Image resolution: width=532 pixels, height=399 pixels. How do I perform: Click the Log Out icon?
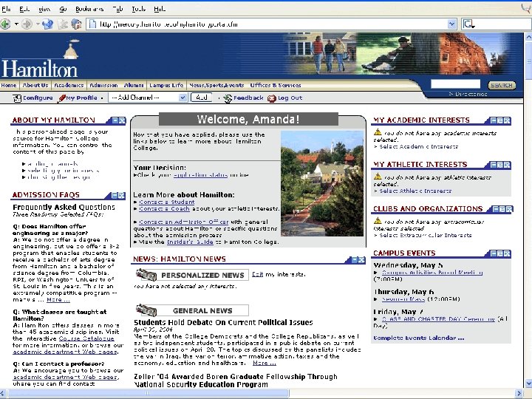pyautogui.click(x=272, y=98)
